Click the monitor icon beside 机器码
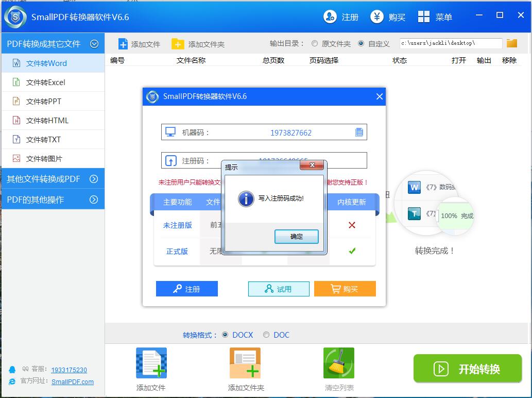This screenshot has height=398, width=532. pyautogui.click(x=170, y=132)
